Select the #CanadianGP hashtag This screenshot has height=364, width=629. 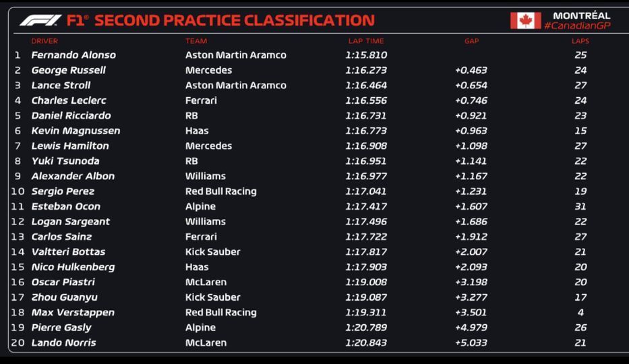tap(577, 26)
